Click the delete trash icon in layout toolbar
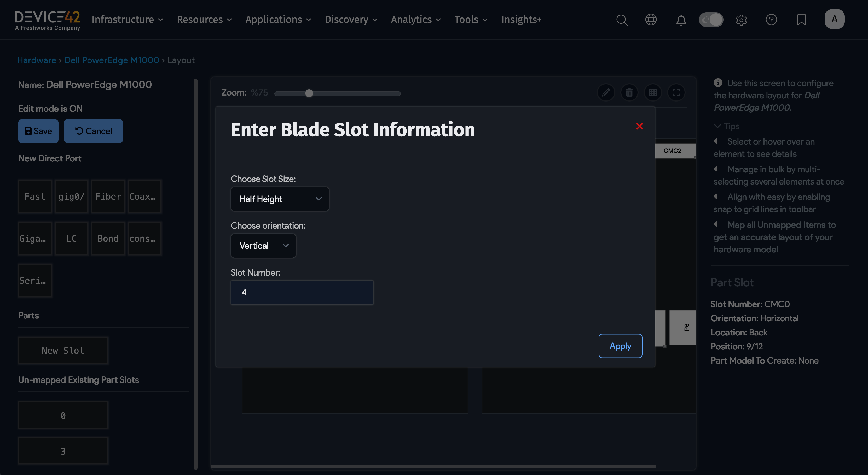Viewport: 868px width, 475px height. coord(629,92)
